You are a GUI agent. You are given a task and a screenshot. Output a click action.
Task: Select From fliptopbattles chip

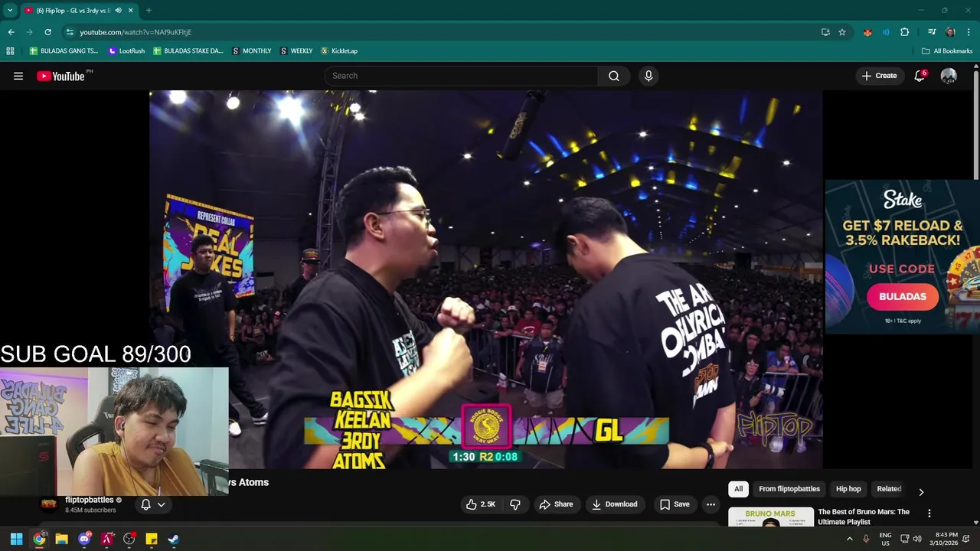pyautogui.click(x=789, y=489)
